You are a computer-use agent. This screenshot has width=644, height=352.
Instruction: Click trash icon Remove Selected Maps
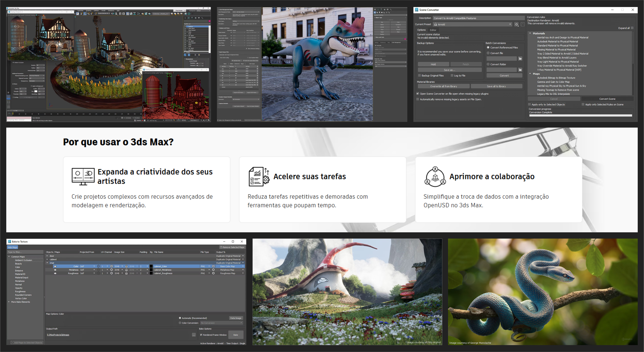click(221, 247)
